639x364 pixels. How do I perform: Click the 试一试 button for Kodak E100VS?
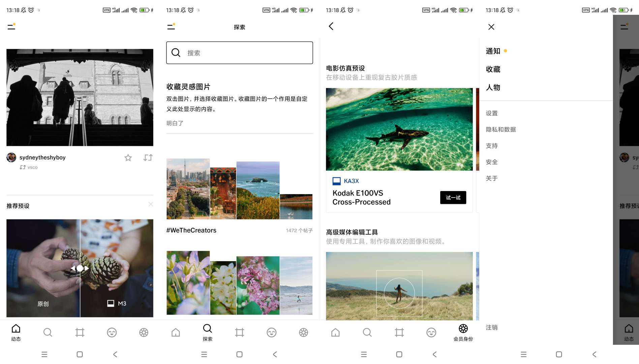tap(453, 198)
